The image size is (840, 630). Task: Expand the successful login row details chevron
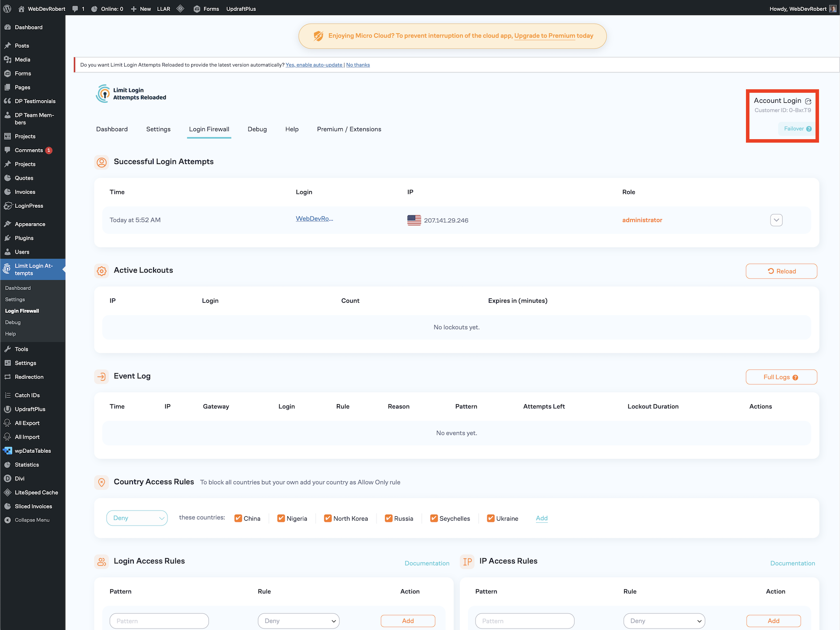tap(776, 220)
